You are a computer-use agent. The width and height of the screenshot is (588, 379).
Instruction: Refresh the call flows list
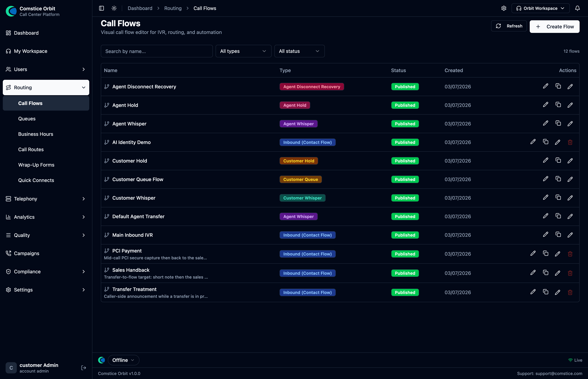(x=509, y=26)
